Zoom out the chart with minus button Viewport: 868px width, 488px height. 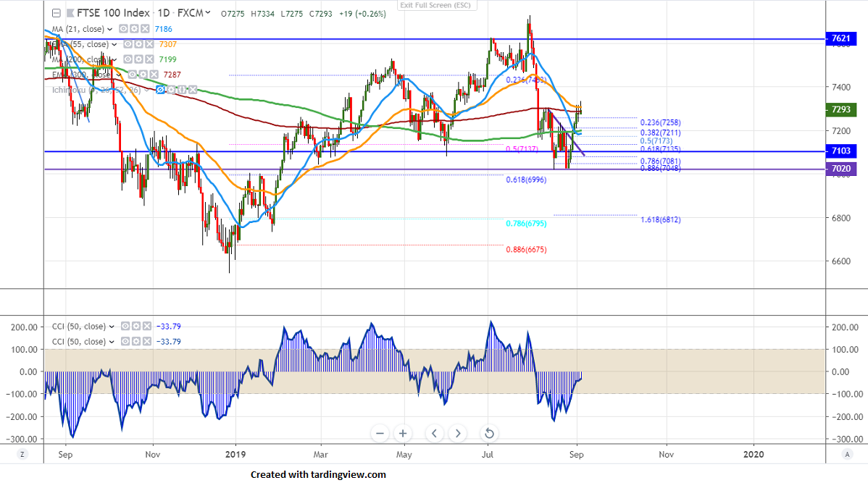click(380, 433)
